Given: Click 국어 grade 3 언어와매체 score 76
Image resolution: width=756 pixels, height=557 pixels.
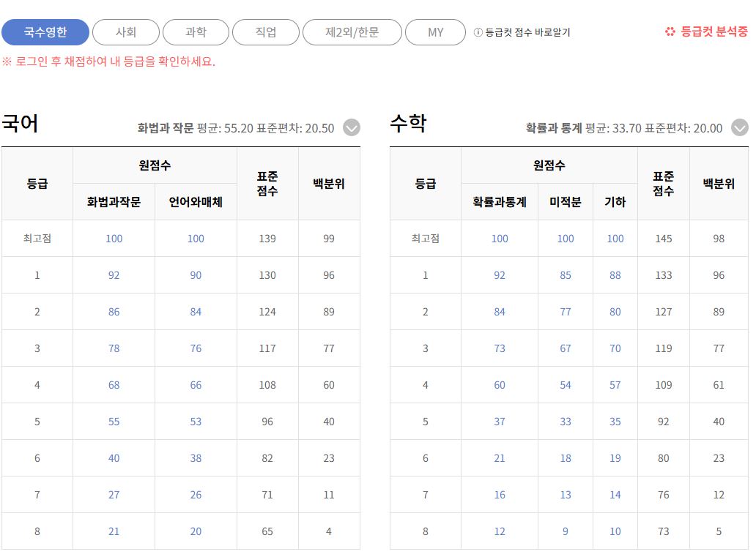Looking at the screenshot, I should [x=196, y=348].
